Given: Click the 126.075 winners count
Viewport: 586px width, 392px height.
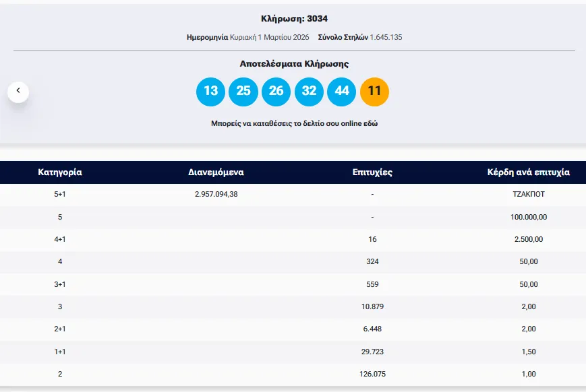Looking at the screenshot, I should [372, 373].
